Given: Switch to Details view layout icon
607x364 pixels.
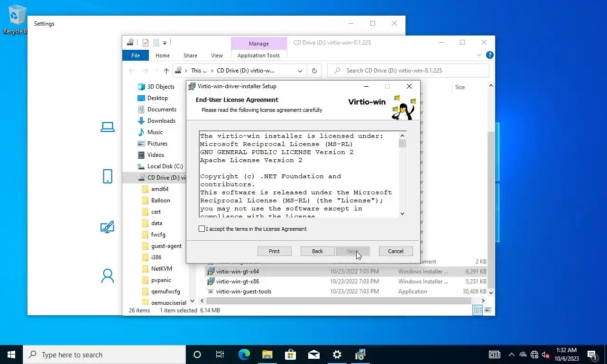Looking at the screenshot, I should pyautogui.click(x=478, y=310).
